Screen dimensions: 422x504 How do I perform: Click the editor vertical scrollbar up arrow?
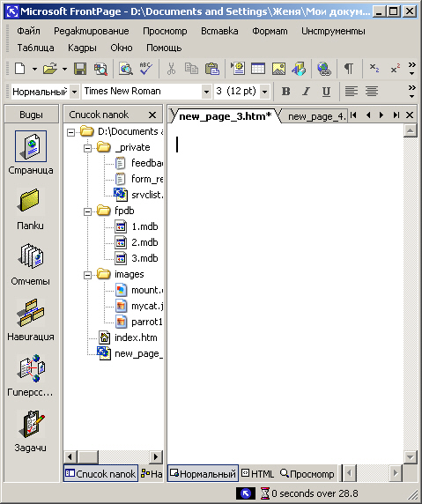click(411, 130)
